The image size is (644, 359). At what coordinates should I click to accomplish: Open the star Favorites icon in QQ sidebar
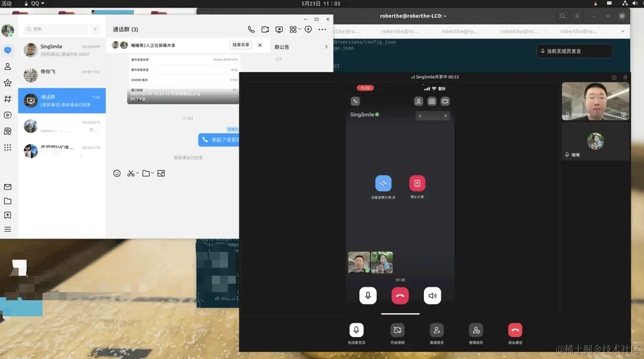tap(7, 83)
